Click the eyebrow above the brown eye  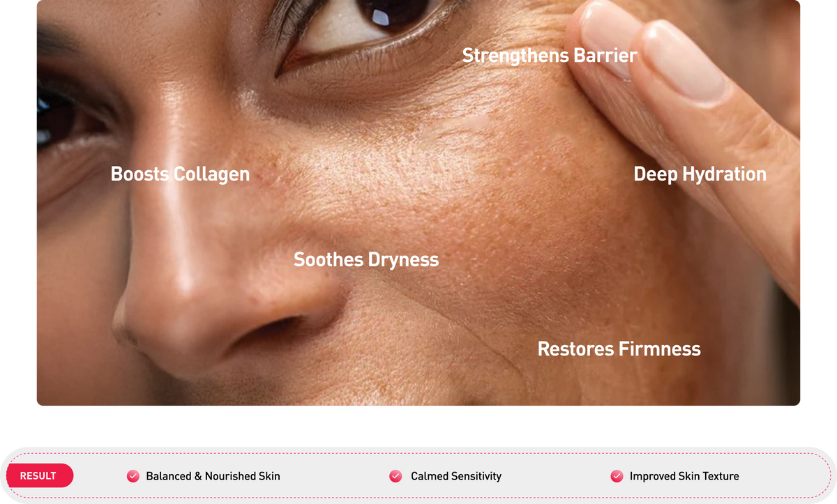tap(294, 15)
